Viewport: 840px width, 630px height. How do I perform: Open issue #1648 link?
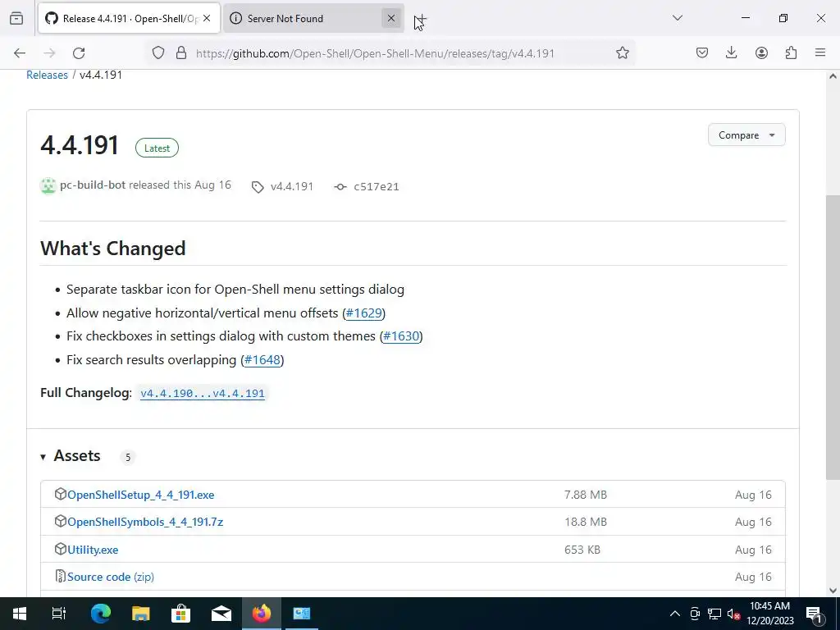tap(262, 359)
